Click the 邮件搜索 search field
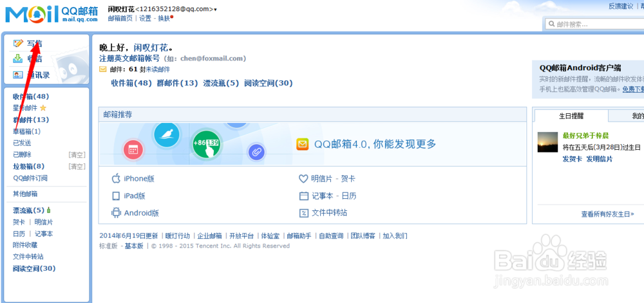The height and width of the screenshot is (303, 644). pyautogui.click(x=594, y=24)
